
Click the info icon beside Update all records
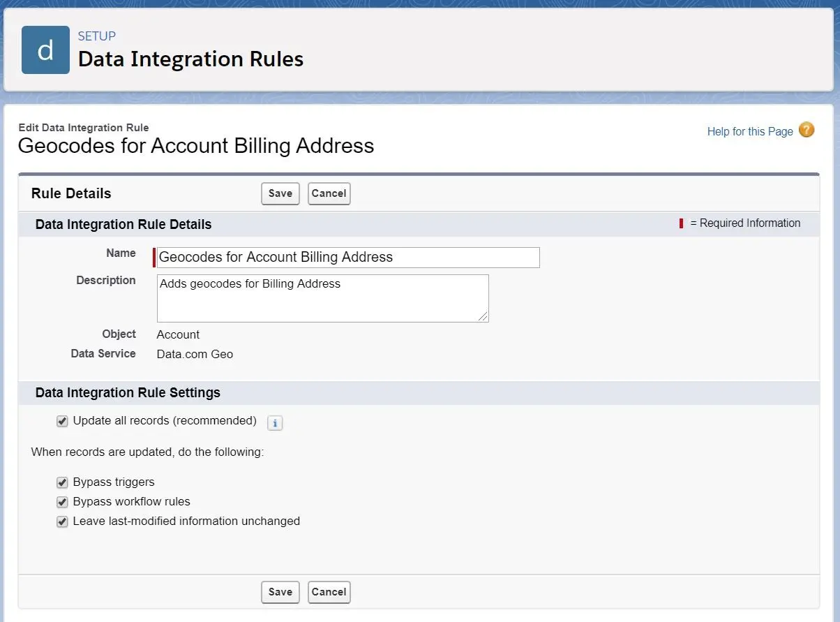tap(275, 423)
